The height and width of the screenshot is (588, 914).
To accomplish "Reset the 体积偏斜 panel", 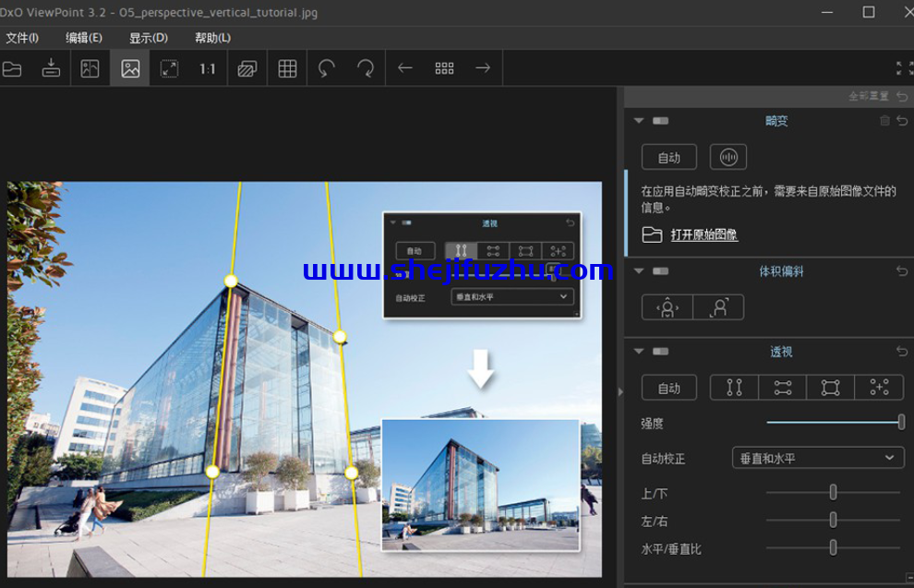I will click(902, 271).
